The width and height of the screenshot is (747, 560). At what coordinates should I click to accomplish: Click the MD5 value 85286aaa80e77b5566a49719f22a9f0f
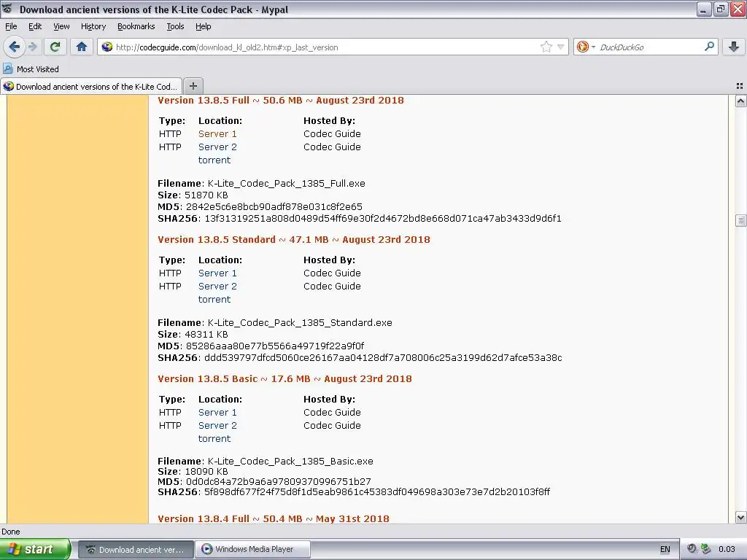point(275,346)
